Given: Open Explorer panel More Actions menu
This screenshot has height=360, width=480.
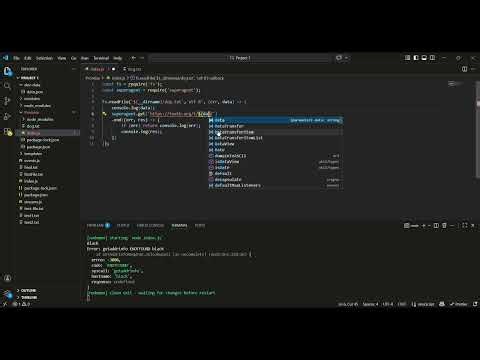Looking at the screenshot, I should click(x=74, y=69).
